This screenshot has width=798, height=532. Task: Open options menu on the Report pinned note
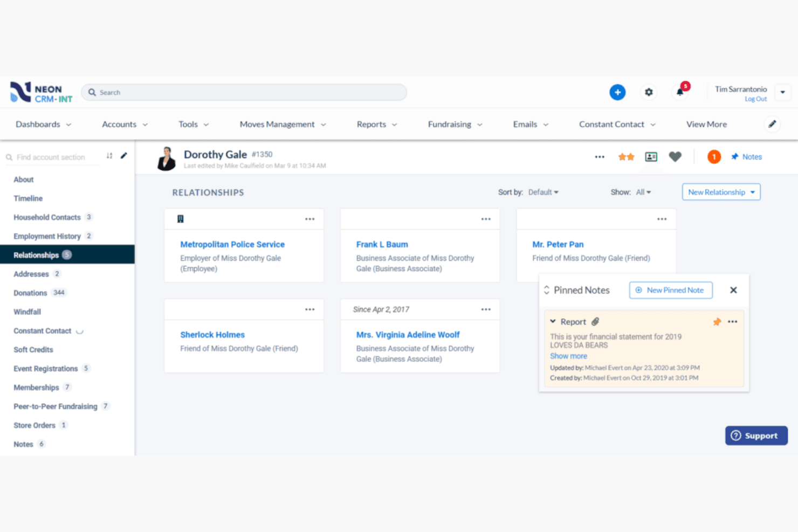pyautogui.click(x=732, y=322)
